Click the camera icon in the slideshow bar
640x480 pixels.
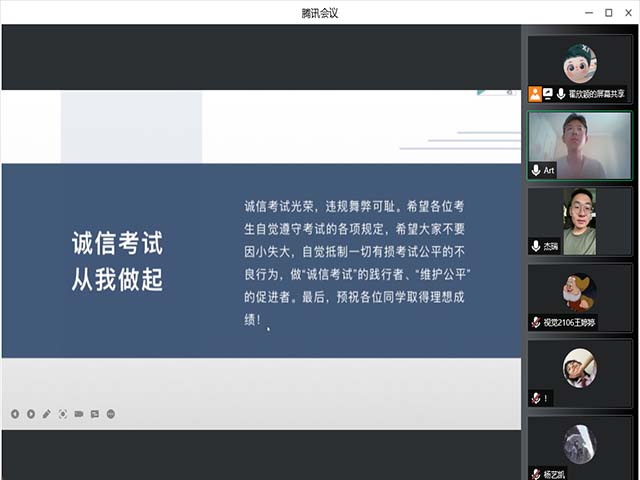[79, 414]
